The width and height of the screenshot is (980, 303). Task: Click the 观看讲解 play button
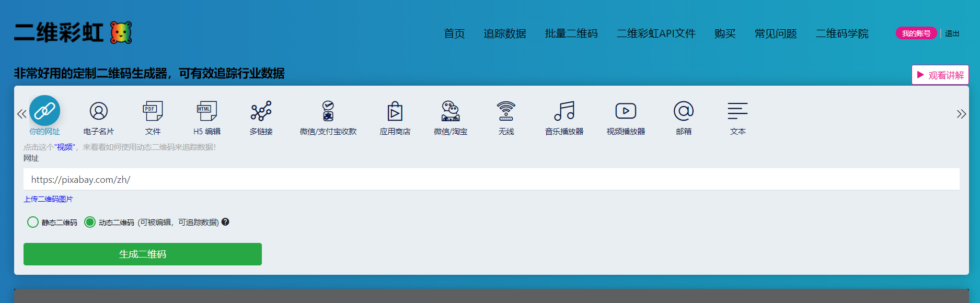(940, 75)
